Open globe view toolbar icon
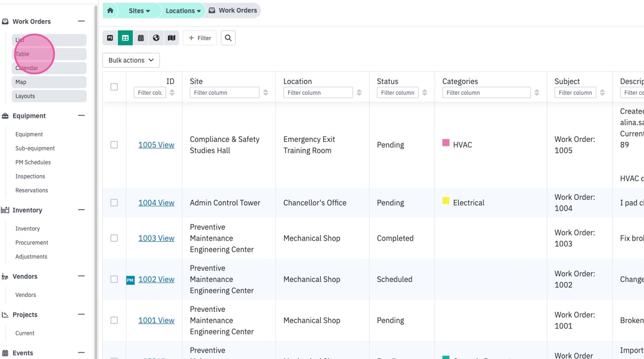This screenshot has width=644, height=359. tap(156, 38)
